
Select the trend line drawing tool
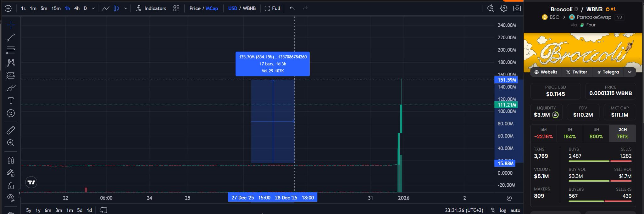(11, 37)
